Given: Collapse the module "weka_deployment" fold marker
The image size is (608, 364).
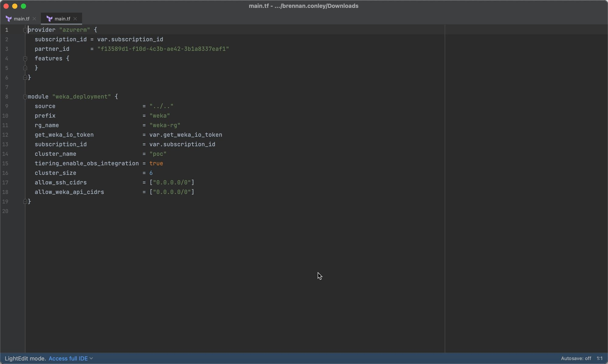Looking at the screenshot, I should (x=25, y=97).
